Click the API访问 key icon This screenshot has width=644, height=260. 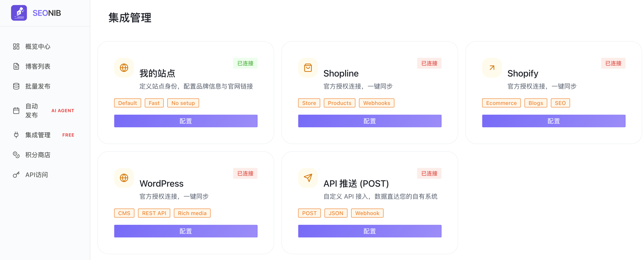(x=16, y=175)
